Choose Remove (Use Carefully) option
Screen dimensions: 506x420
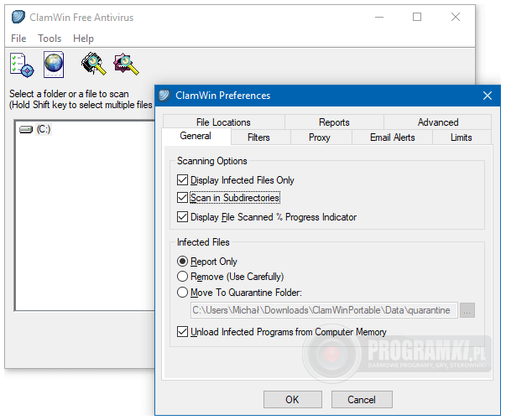pyautogui.click(x=182, y=277)
